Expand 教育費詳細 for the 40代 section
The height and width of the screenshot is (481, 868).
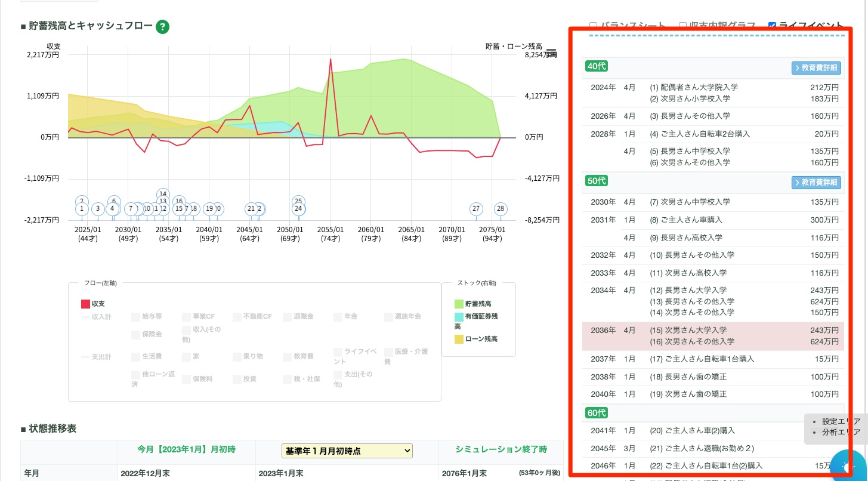point(816,67)
